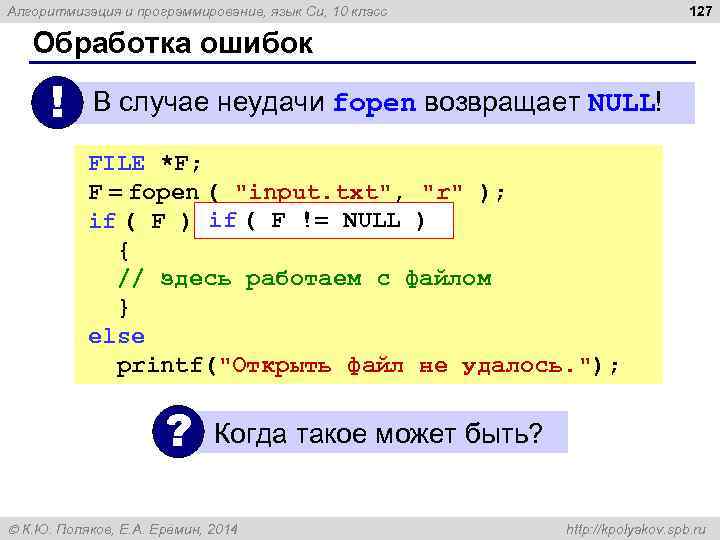Click the comment "// здесь работаем с файлом"
Viewport: 720px width, 540px height.
click(x=305, y=279)
